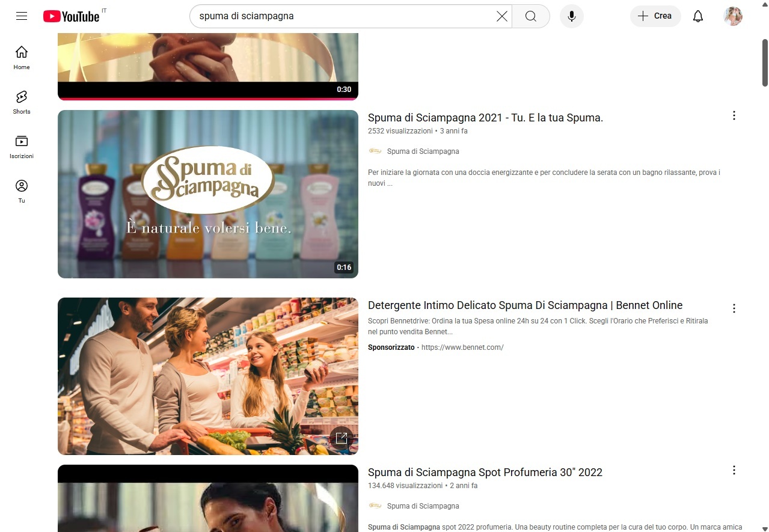Open 'Spuma di Sciampagna Spot Profumeria 30" 2022' title
Image resolution: width=769 pixels, height=532 pixels.
tap(485, 472)
